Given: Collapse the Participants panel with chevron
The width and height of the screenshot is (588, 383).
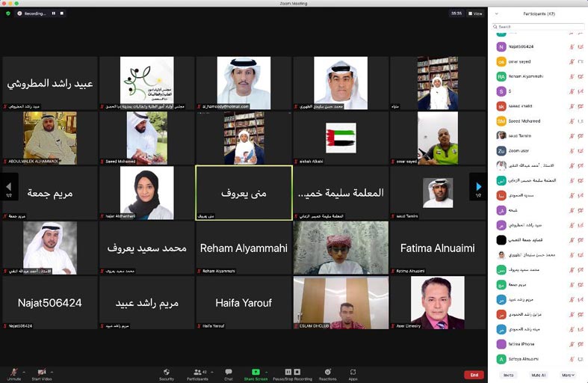Looking at the screenshot, I should coord(498,13).
